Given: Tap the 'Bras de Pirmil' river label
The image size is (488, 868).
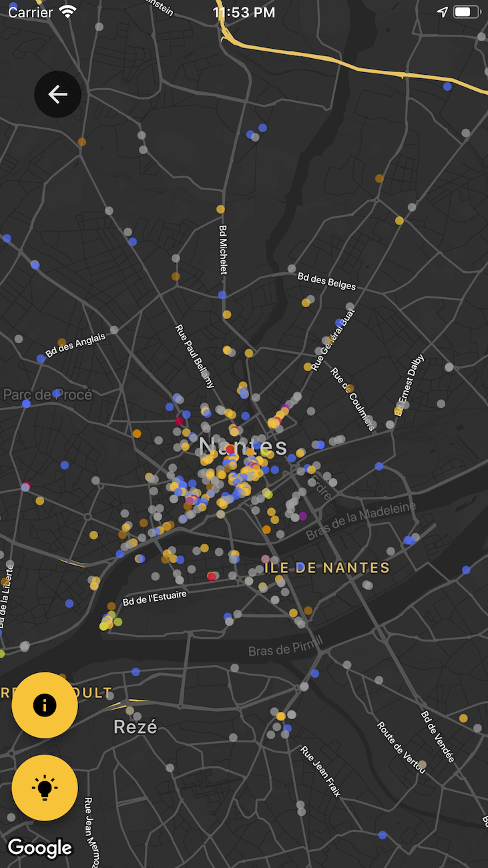Looking at the screenshot, I should coord(285,646).
